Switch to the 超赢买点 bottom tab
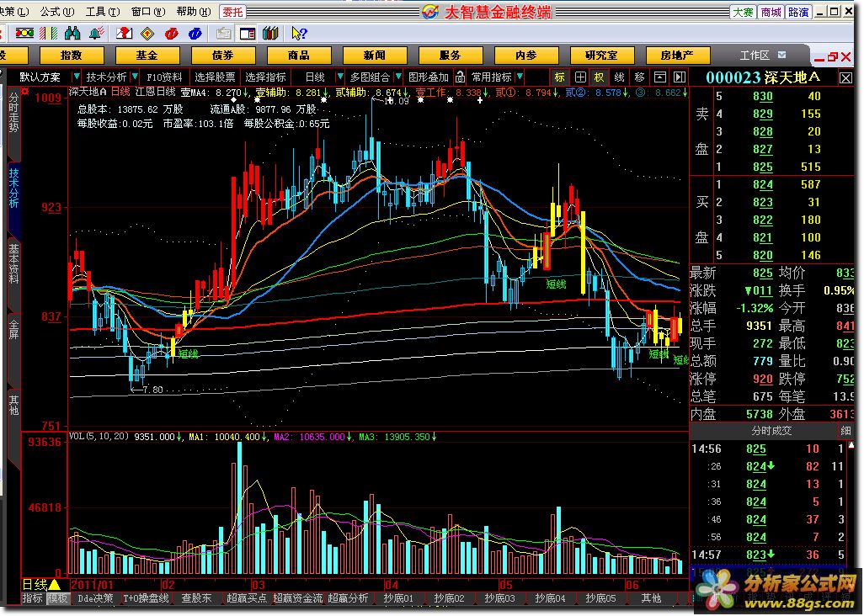Image resolution: width=864 pixels, height=616 pixels. tap(246, 597)
